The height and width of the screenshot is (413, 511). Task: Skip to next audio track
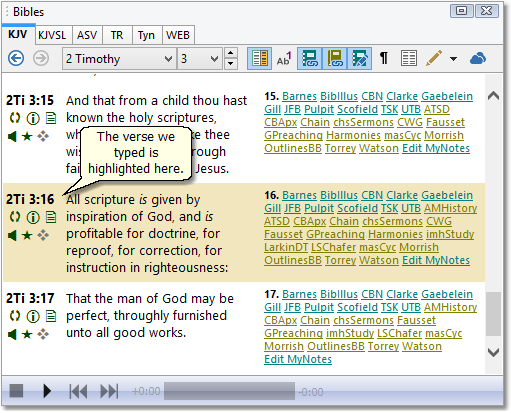tap(109, 391)
